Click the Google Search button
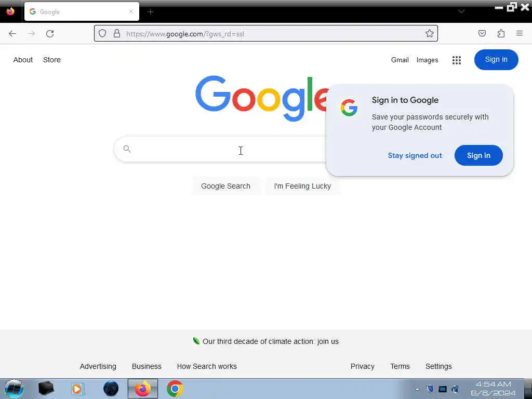Image resolution: width=532 pixels, height=399 pixels. 225,186
